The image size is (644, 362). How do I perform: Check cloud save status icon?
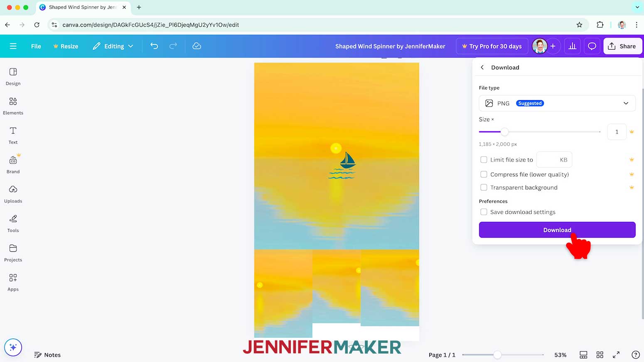click(x=197, y=46)
